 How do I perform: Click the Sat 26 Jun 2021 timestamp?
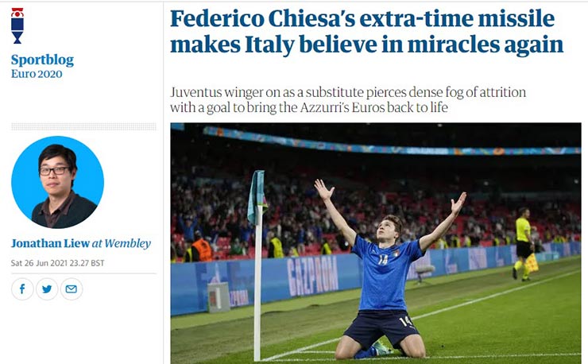57,262
